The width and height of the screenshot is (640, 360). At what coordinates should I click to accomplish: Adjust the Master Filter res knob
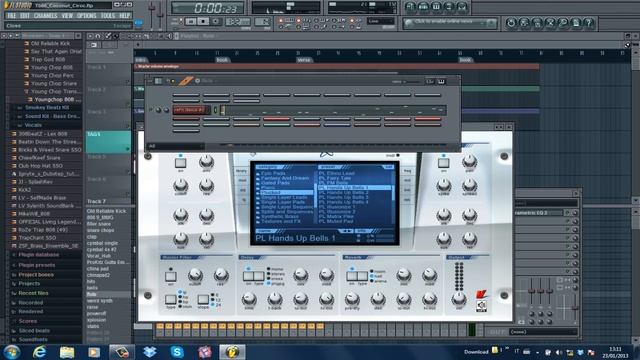221,275
